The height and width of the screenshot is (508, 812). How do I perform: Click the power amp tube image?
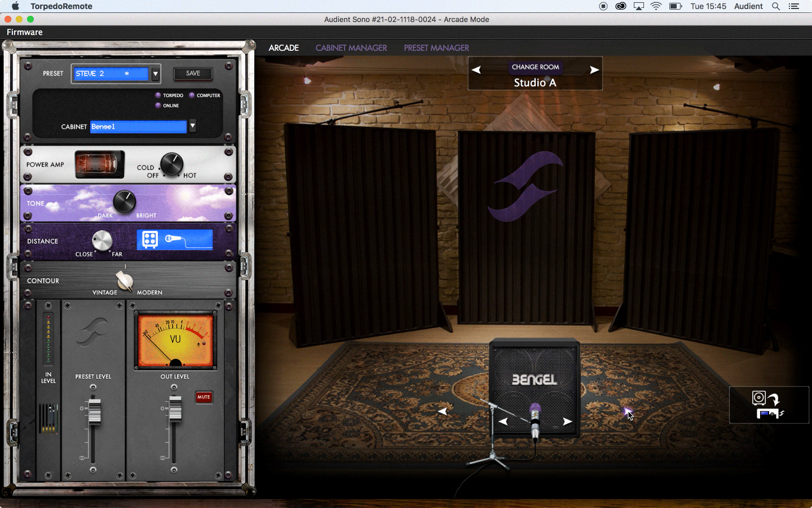point(100,164)
